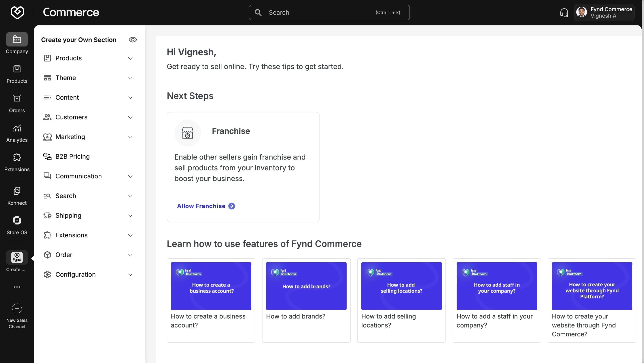Expand the Configuration menu chevron
Viewport: 644px width, 363px height.
(130, 274)
